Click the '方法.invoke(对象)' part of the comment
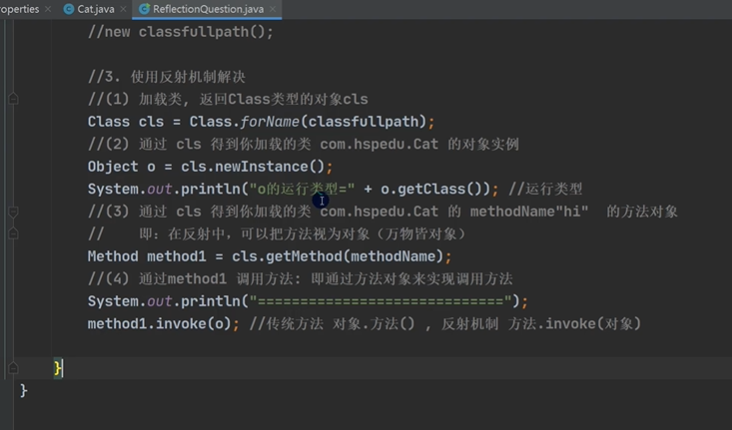Viewport: 732px width, 430px height. click(x=575, y=324)
